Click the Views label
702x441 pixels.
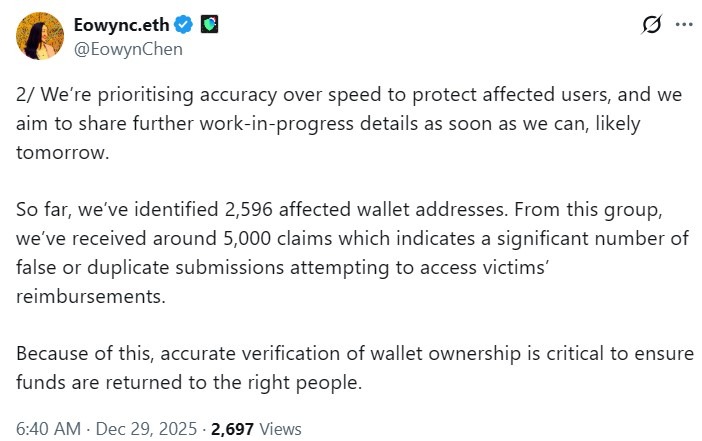click(281, 428)
